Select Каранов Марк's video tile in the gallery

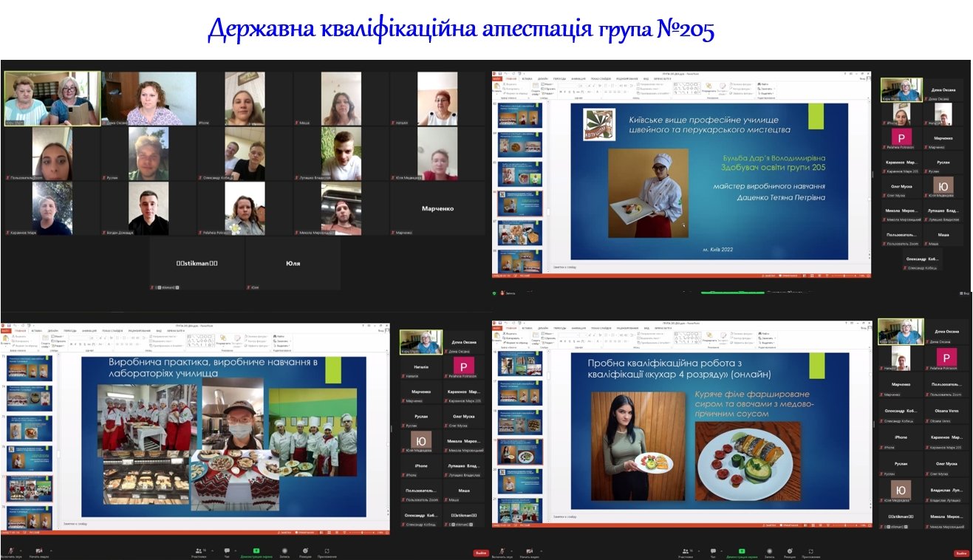click(x=52, y=209)
